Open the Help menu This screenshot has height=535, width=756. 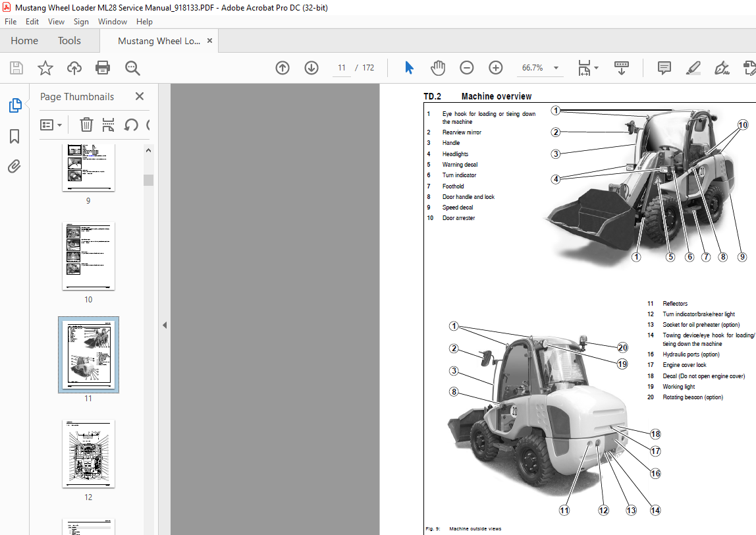(x=144, y=22)
